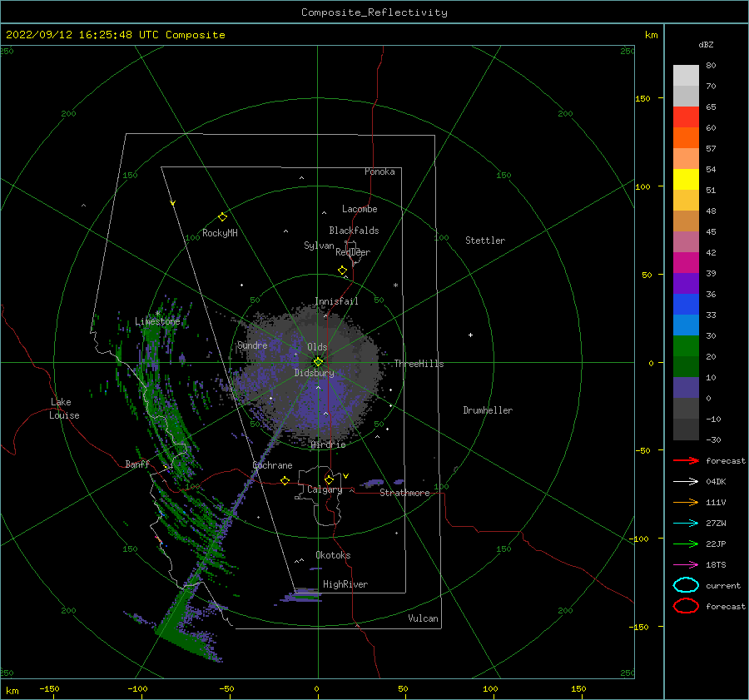This screenshot has width=749, height=700.
Task: Click the red forecast arrow in legend
Action: point(686,460)
